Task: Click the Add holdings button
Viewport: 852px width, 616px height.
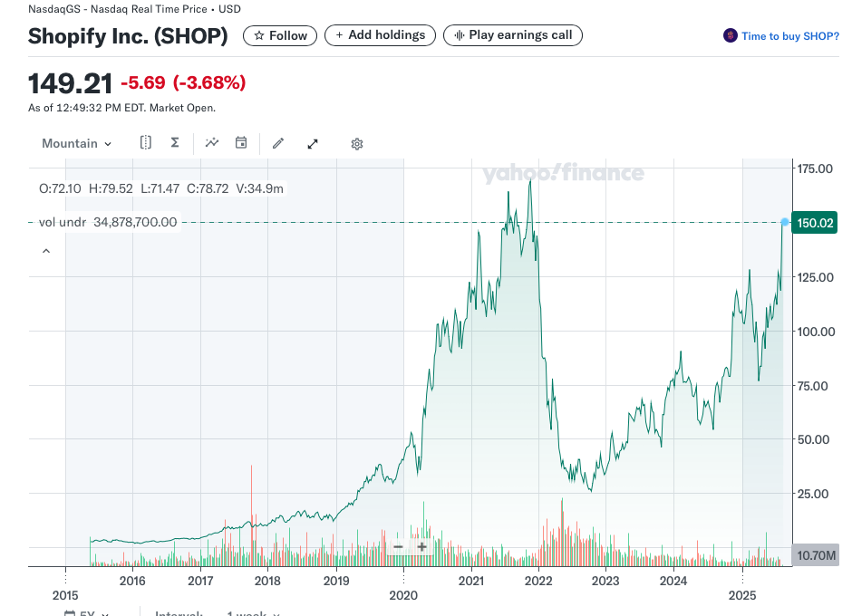Action: (x=380, y=35)
